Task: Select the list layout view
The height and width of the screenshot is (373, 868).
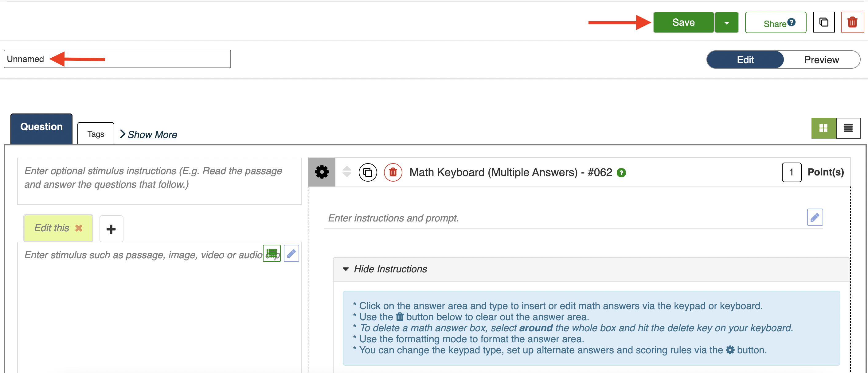Action: 848,128
